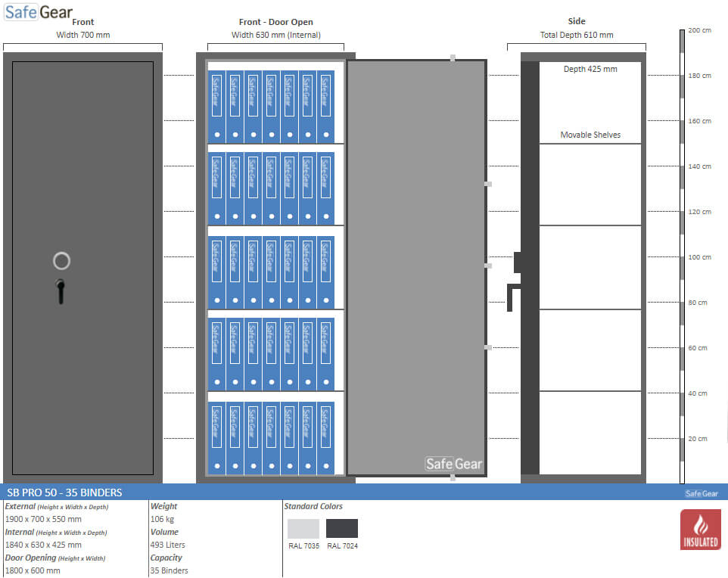Click the '140 cm' ruler mark
Screen dimensions: 728x578
(x=699, y=166)
